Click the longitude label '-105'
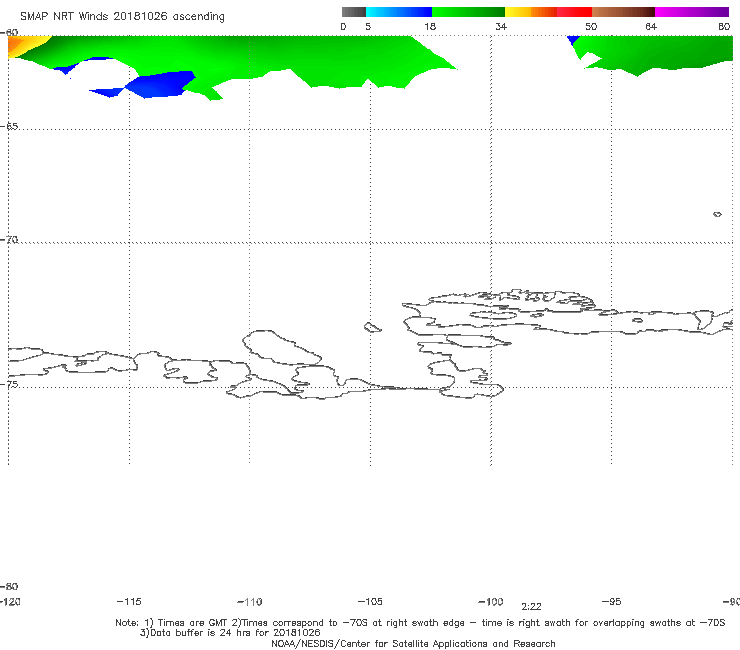This screenshot has height=650, width=740. pos(370,601)
